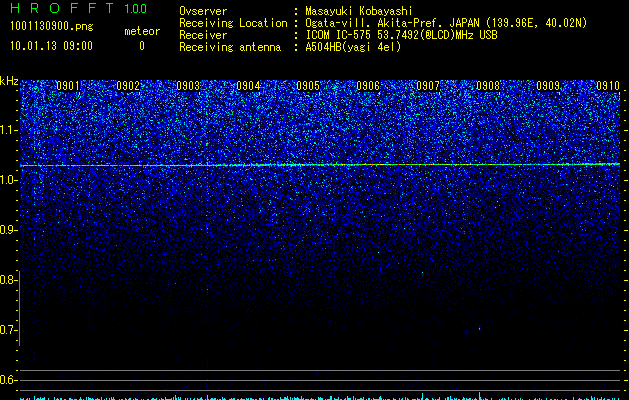
Task: Click antenna value A504HB(yagi 4el)
Action: (x=353, y=47)
